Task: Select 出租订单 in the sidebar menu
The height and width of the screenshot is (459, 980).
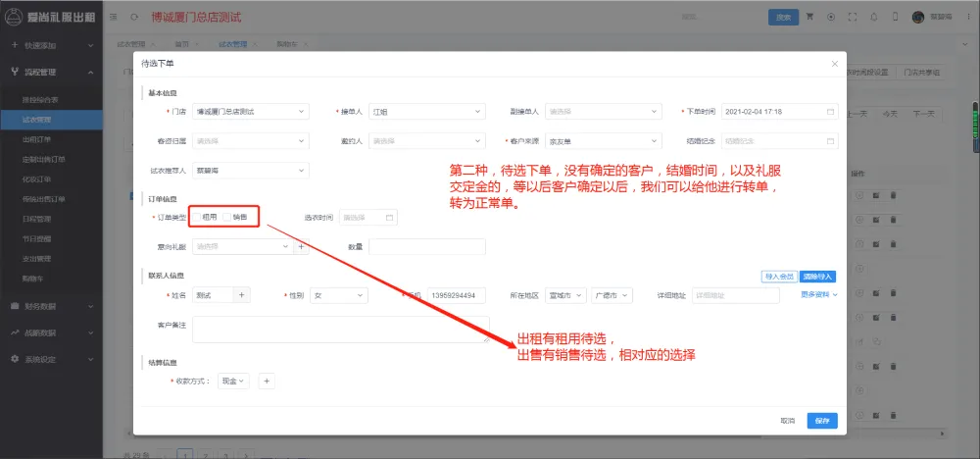Action: tap(37, 139)
